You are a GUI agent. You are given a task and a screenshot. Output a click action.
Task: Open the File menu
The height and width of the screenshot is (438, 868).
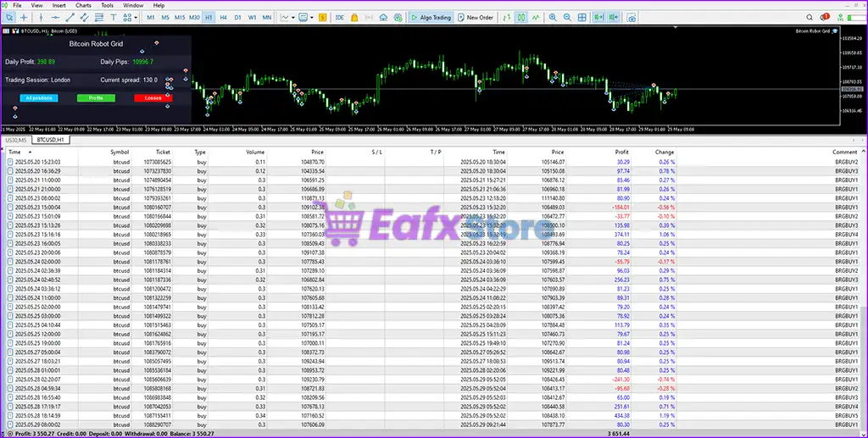[17, 5]
